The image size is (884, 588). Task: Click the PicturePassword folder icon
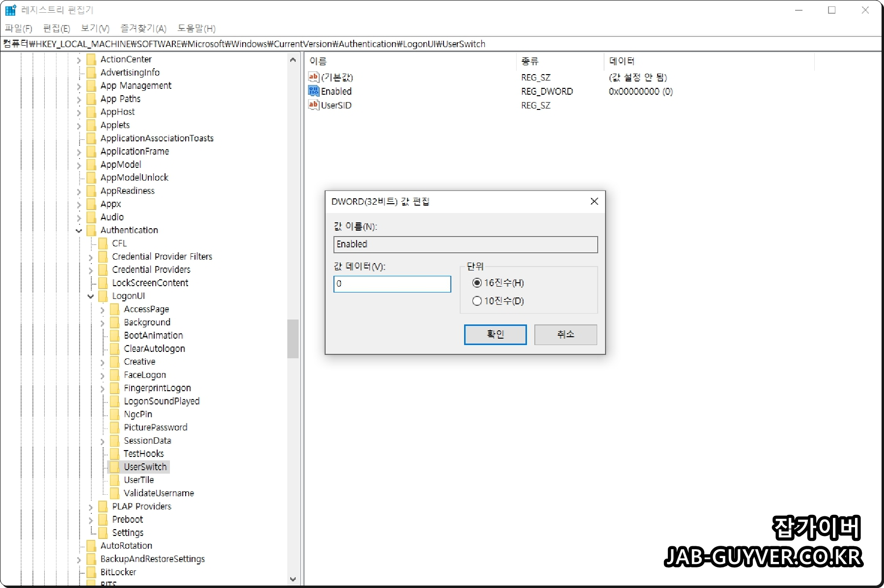pyautogui.click(x=114, y=428)
